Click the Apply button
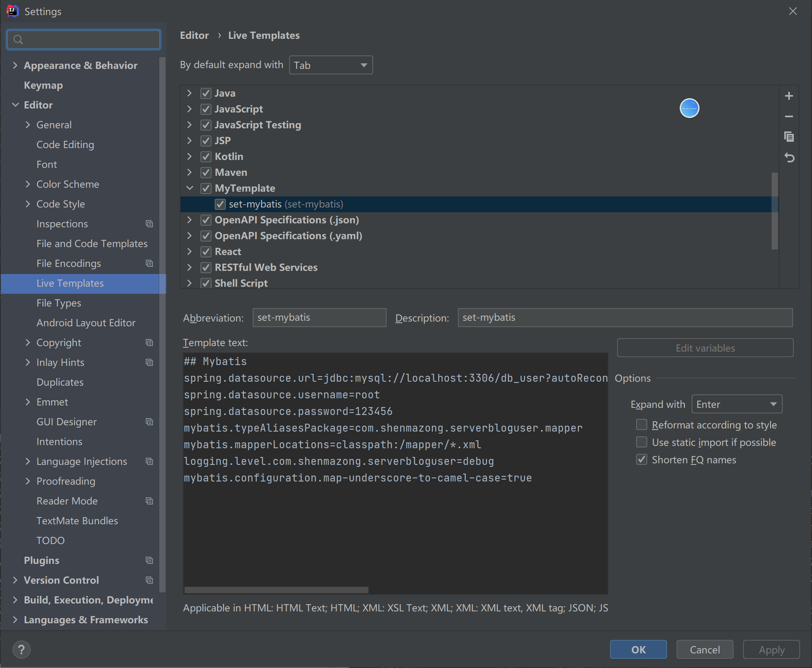Image resolution: width=812 pixels, height=668 pixels. pos(771,649)
